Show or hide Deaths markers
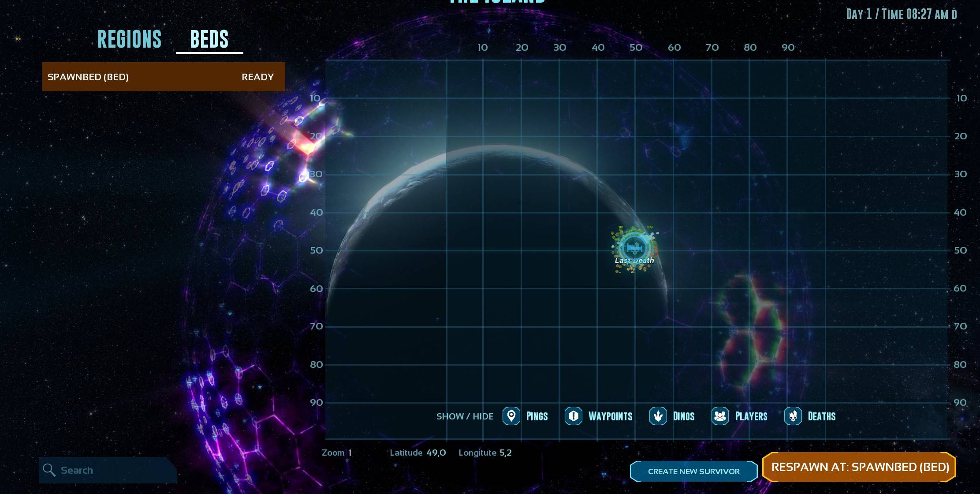980x494 pixels. pos(793,416)
